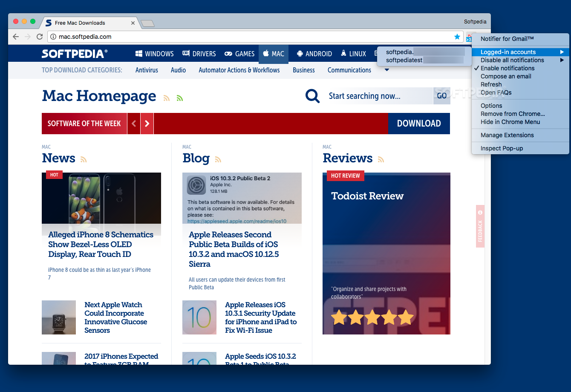
Task: Open the Todoist Review card
Action: [x=386, y=254]
